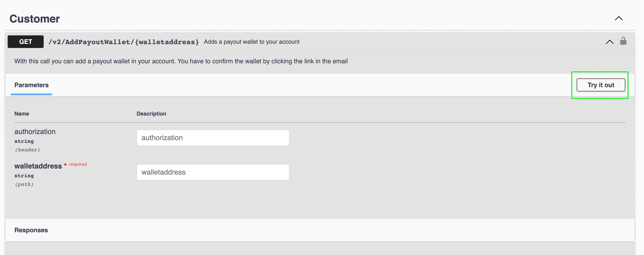Click the (header) location label
Viewport: 644px width, 255px height.
(x=27, y=150)
